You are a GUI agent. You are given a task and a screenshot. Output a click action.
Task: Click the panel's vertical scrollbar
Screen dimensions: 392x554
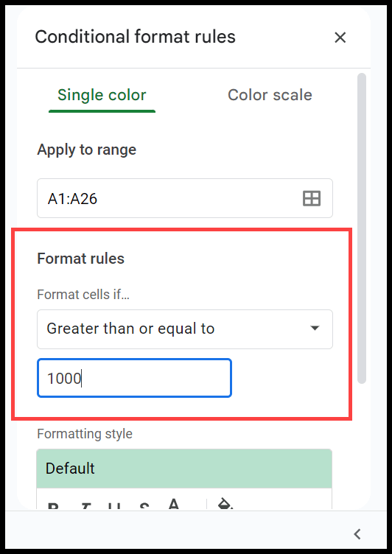click(361, 228)
